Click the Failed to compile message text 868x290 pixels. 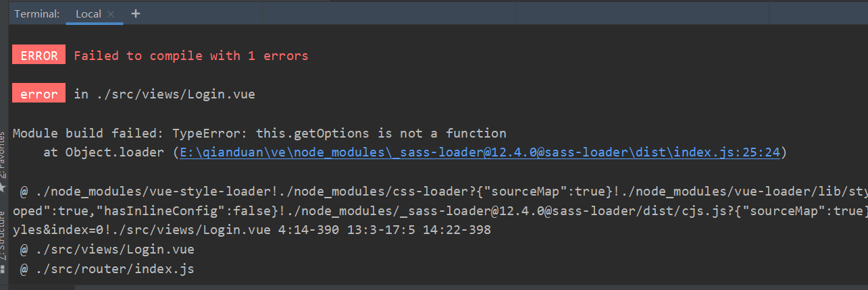190,56
